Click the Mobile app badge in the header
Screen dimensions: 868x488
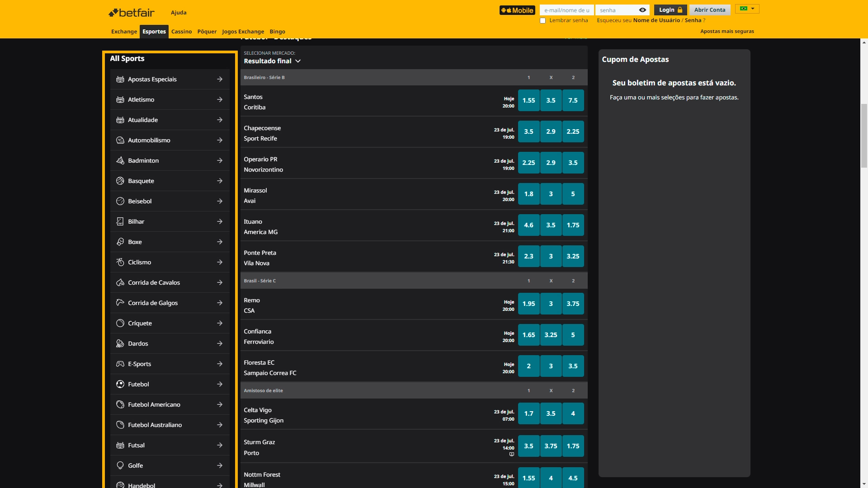coord(517,9)
